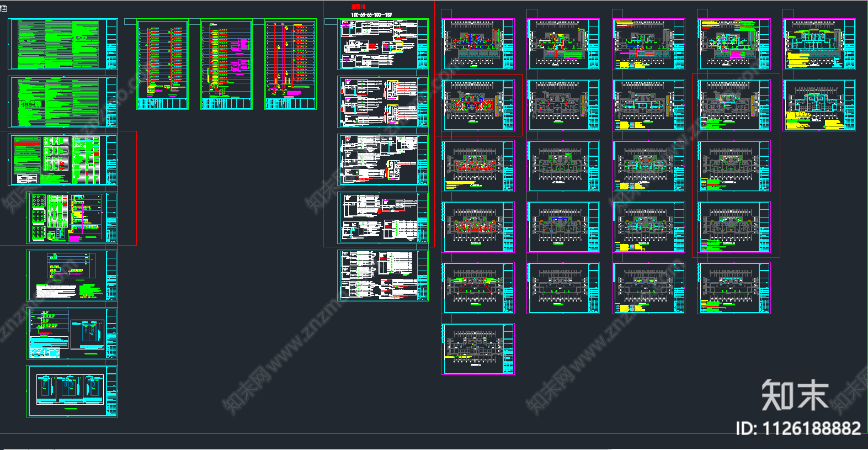Click the lone floor plan at bottom of first plan column
Image resolution: width=868 pixels, height=450 pixels.
click(x=478, y=349)
